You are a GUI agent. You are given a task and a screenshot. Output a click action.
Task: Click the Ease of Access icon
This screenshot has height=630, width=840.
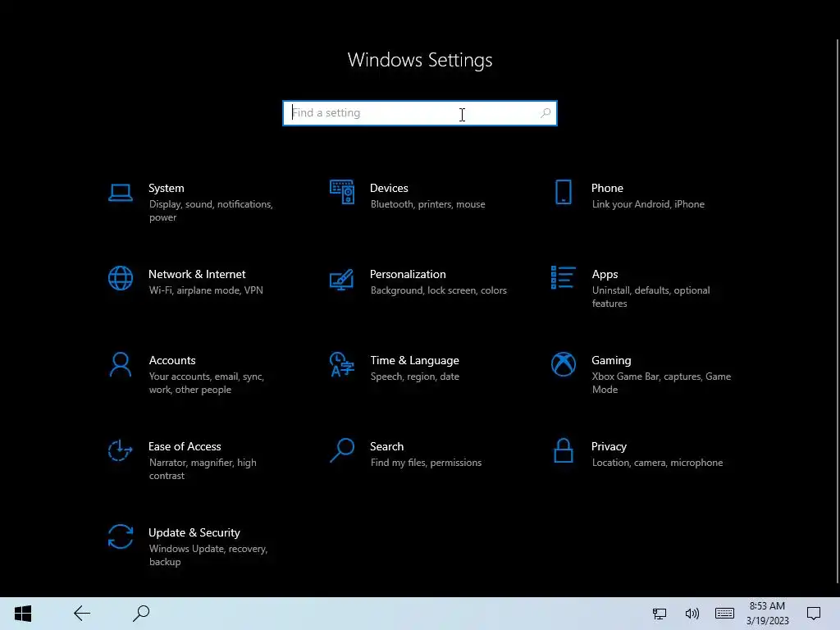point(120,450)
